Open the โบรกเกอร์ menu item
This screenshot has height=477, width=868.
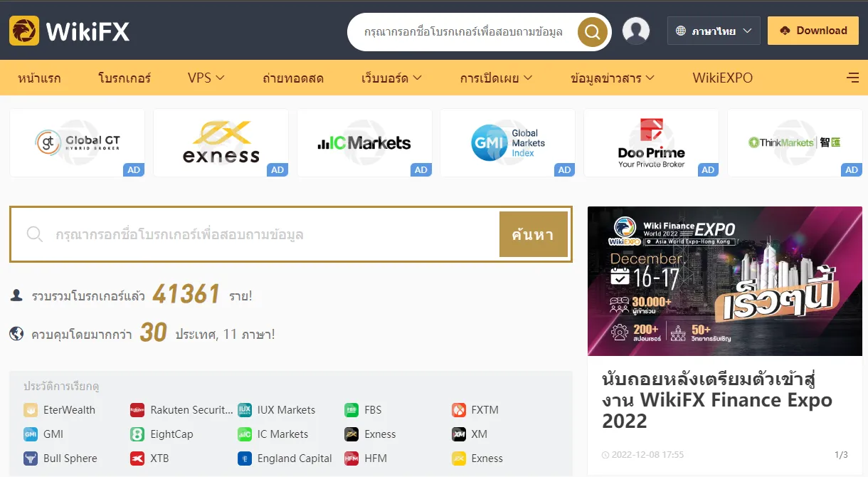[125, 78]
